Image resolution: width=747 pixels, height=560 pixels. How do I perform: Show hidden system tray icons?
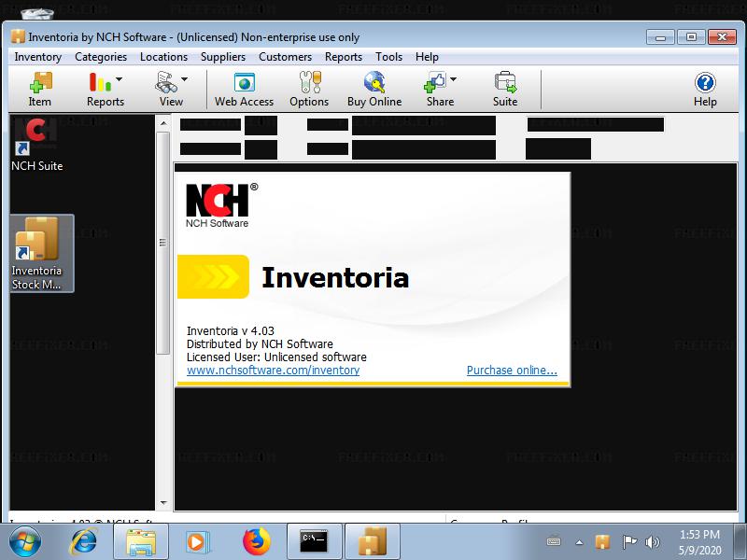(579, 542)
